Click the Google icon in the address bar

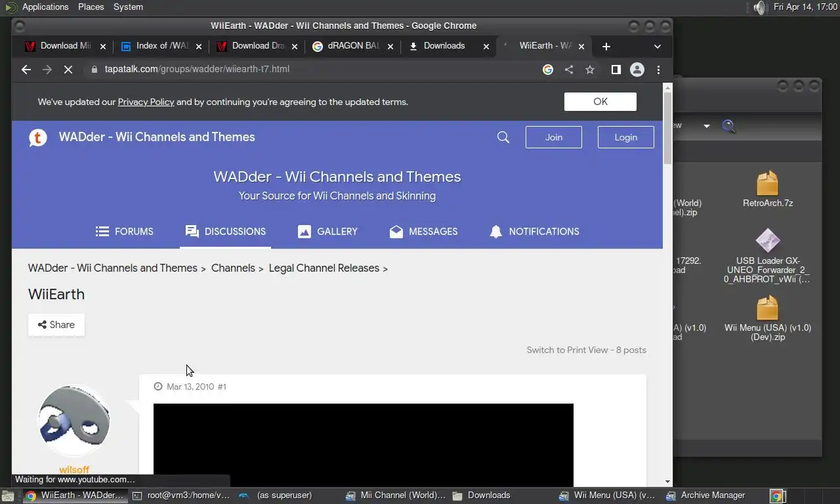coord(548,70)
